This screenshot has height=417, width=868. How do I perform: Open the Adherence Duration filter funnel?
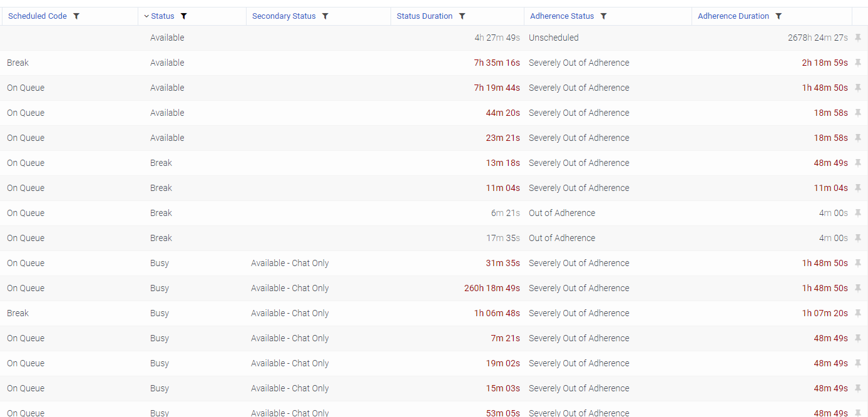pyautogui.click(x=779, y=16)
